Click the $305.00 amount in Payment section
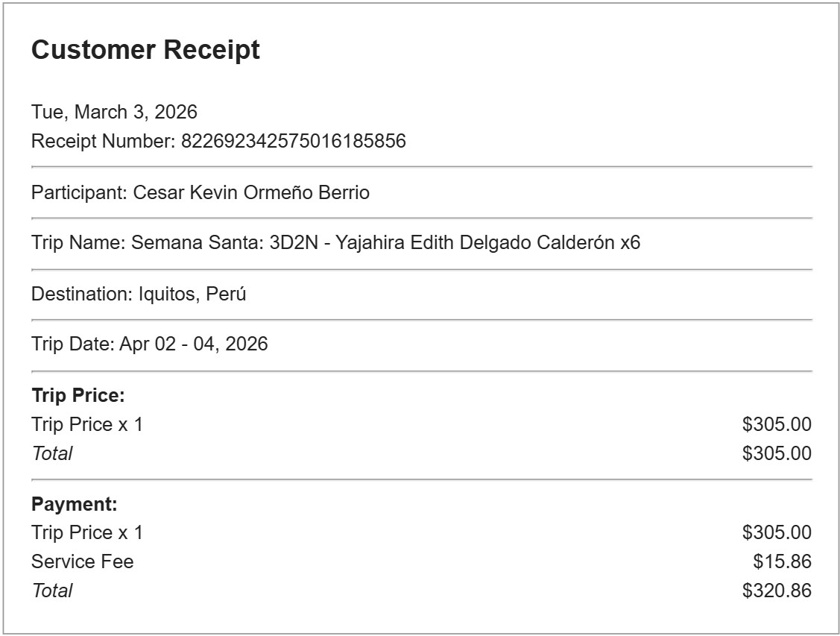 [x=776, y=532]
